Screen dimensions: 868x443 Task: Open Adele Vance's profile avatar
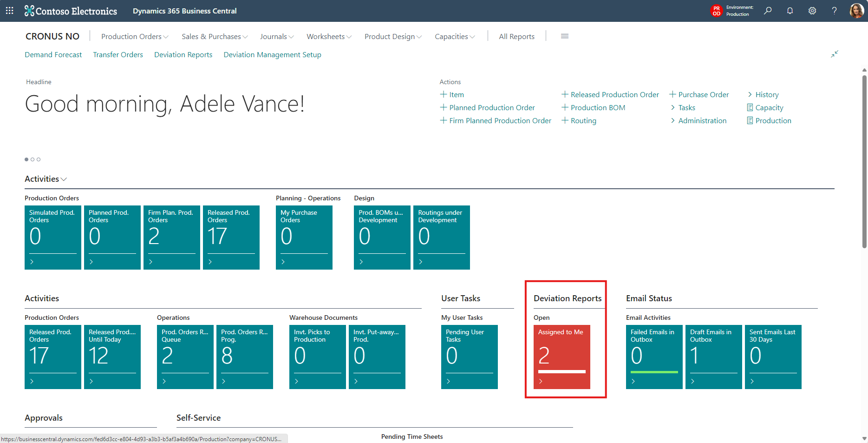click(x=856, y=11)
